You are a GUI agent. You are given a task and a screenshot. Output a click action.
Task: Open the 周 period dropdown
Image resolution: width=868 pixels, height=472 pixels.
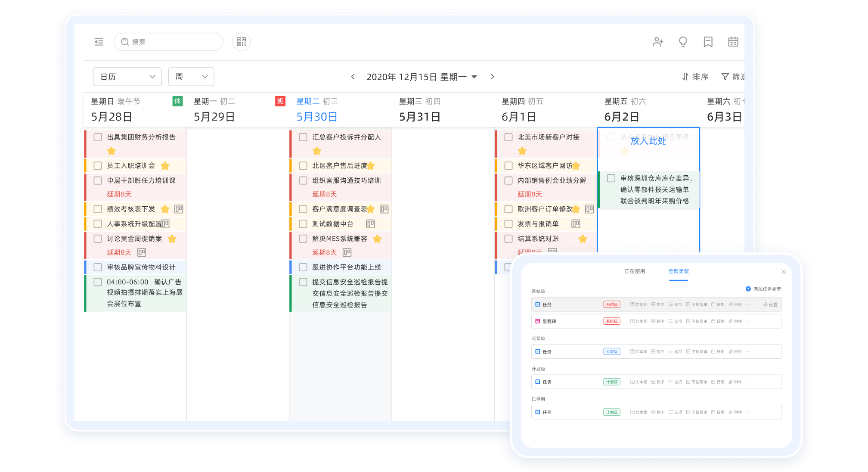tap(191, 77)
